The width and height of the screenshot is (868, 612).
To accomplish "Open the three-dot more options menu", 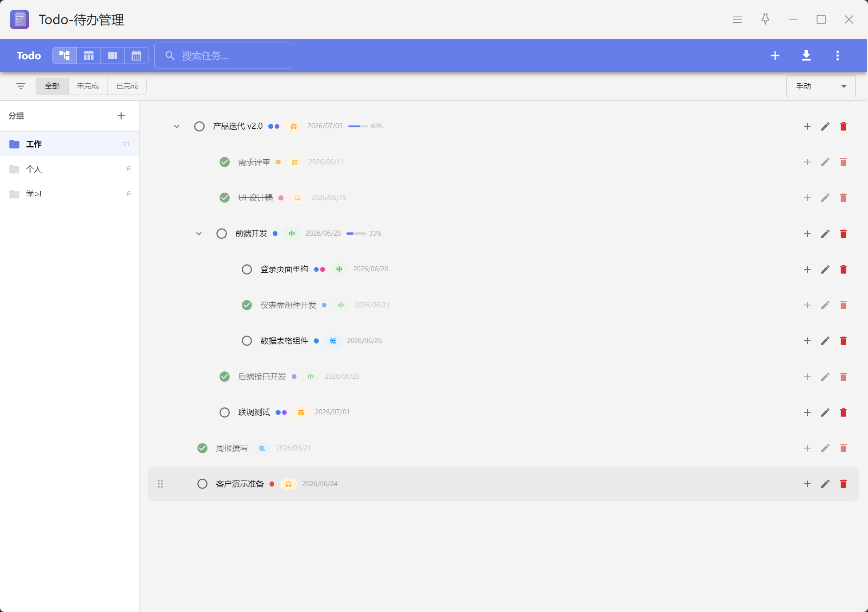I will 837,56.
